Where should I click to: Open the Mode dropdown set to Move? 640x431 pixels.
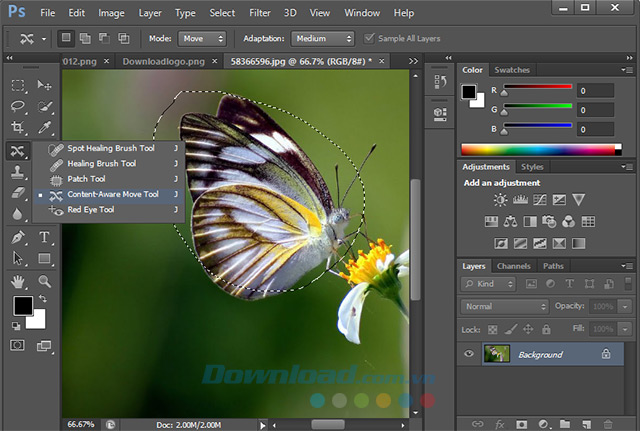point(202,38)
